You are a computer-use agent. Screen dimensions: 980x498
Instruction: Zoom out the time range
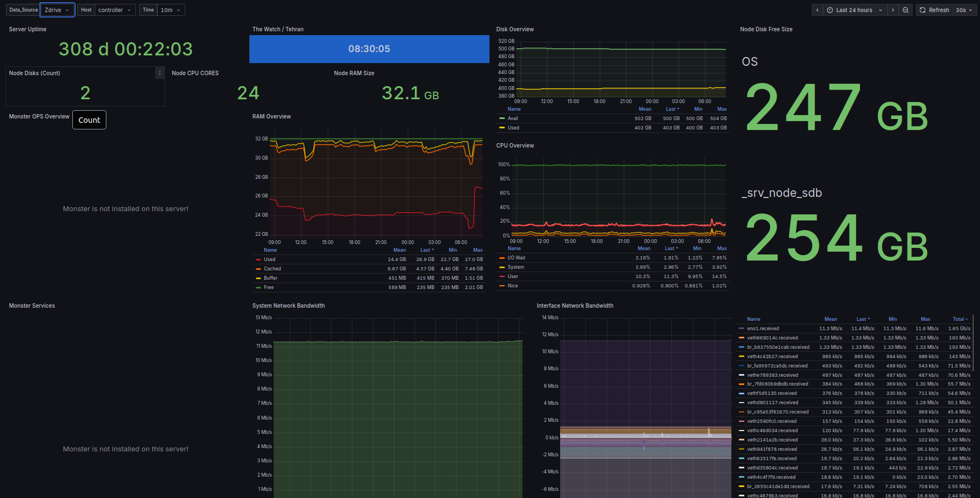pos(905,10)
